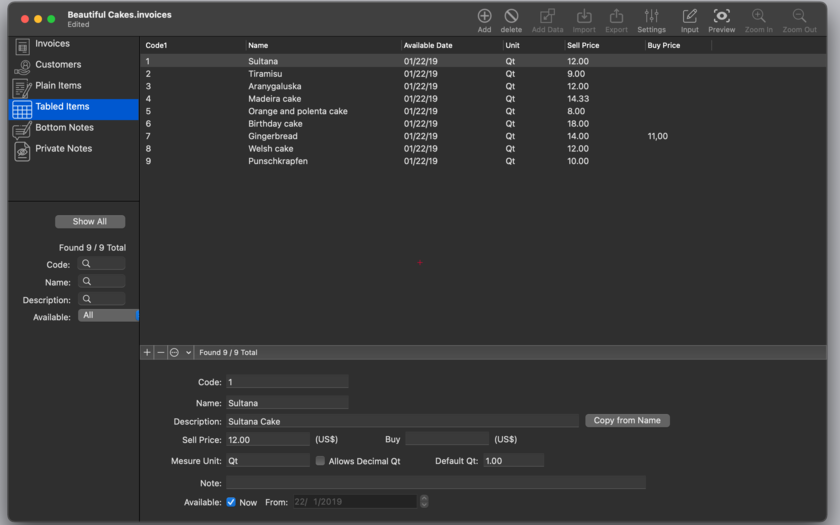Viewport: 840px width, 525px height.
Task: Click the Zoom In icon
Action: (x=759, y=16)
